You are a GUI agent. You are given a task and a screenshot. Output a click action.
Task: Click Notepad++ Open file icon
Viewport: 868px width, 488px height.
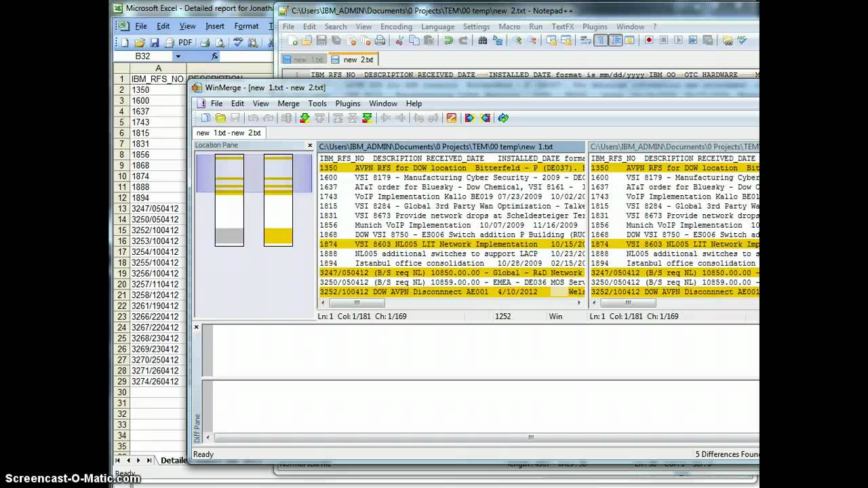point(307,41)
